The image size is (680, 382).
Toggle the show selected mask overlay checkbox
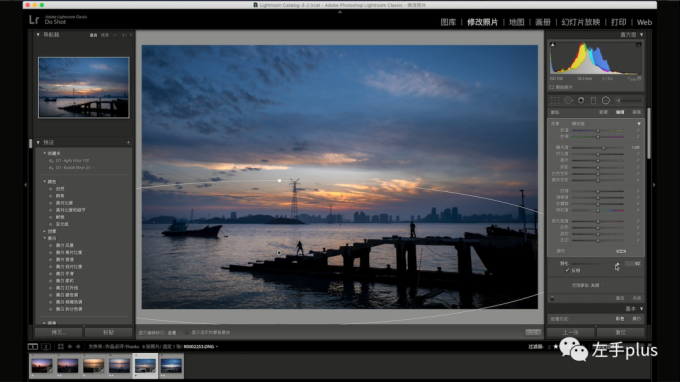point(187,333)
